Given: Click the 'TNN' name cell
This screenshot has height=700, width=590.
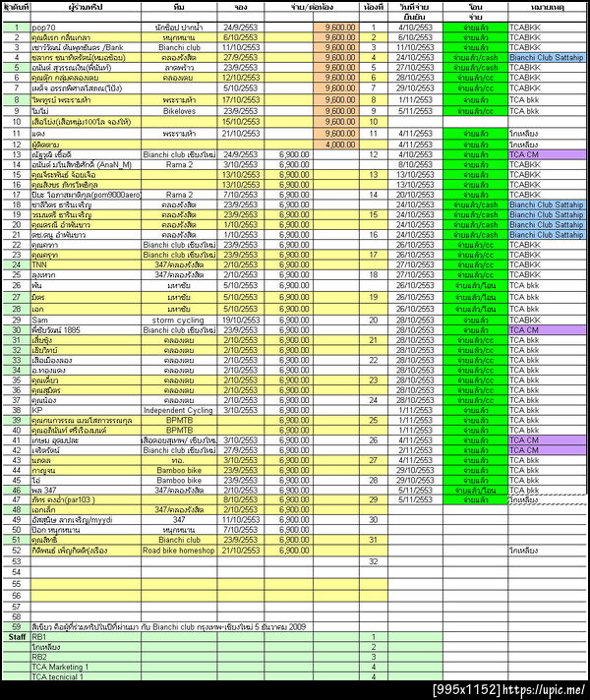Looking at the screenshot, I should [86, 264].
